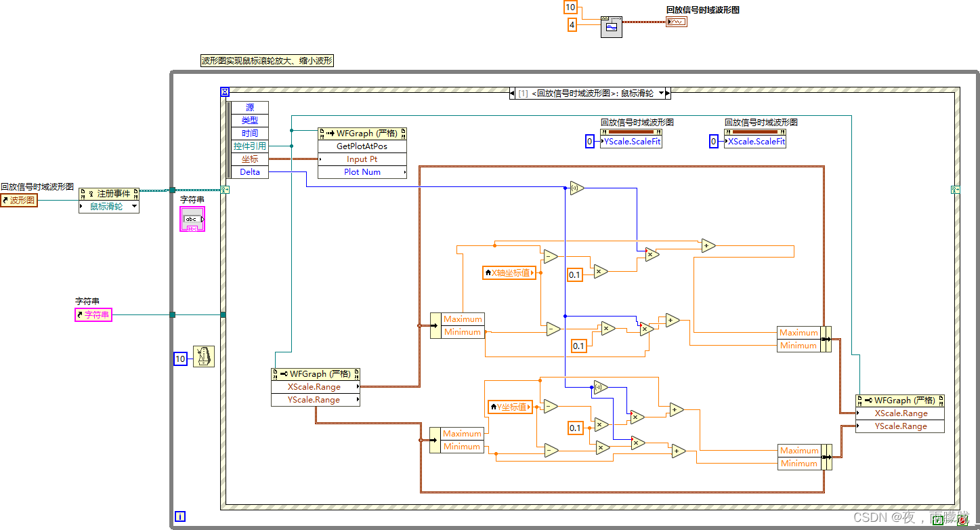Go to previous event case arrow
980x530 pixels.
coord(513,93)
